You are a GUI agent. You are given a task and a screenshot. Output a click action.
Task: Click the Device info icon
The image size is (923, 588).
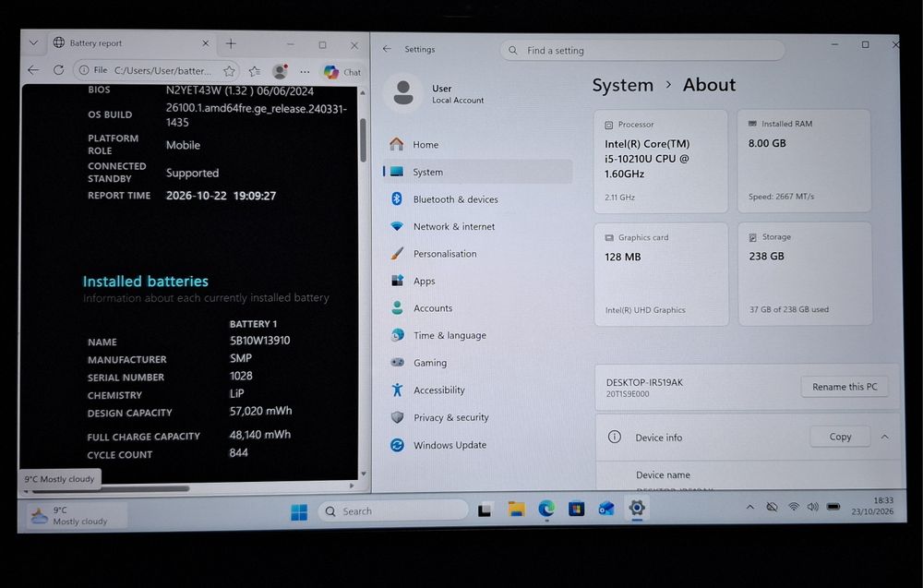pyautogui.click(x=614, y=437)
